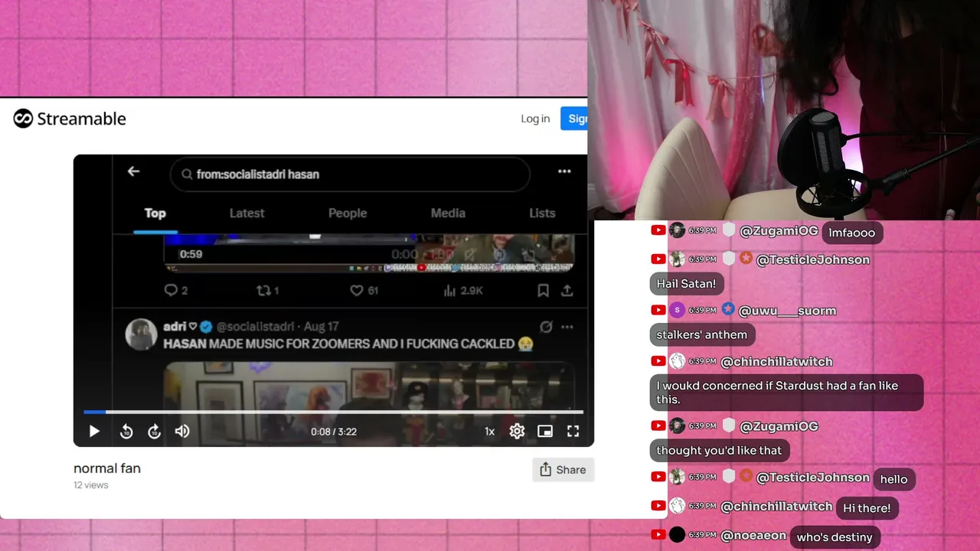This screenshot has width=980, height=551.
Task: Toggle picture-in-picture mode
Action: (545, 432)
